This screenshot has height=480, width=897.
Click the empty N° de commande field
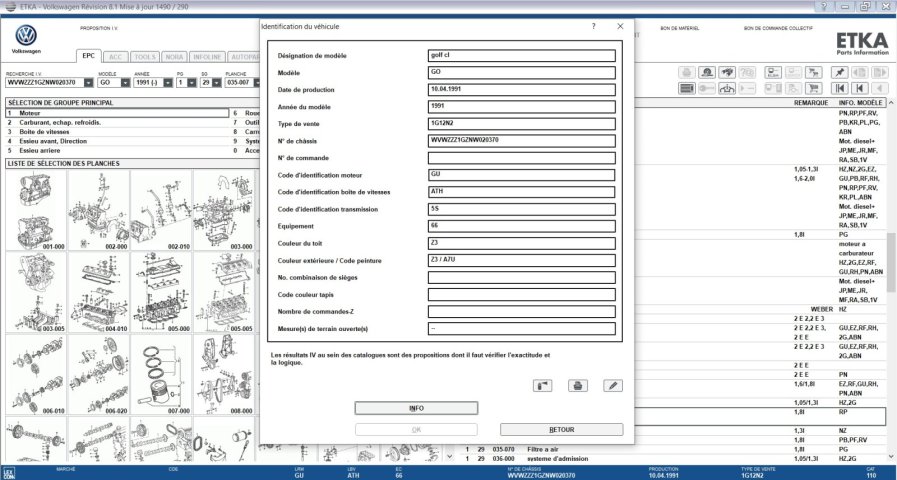522,158
